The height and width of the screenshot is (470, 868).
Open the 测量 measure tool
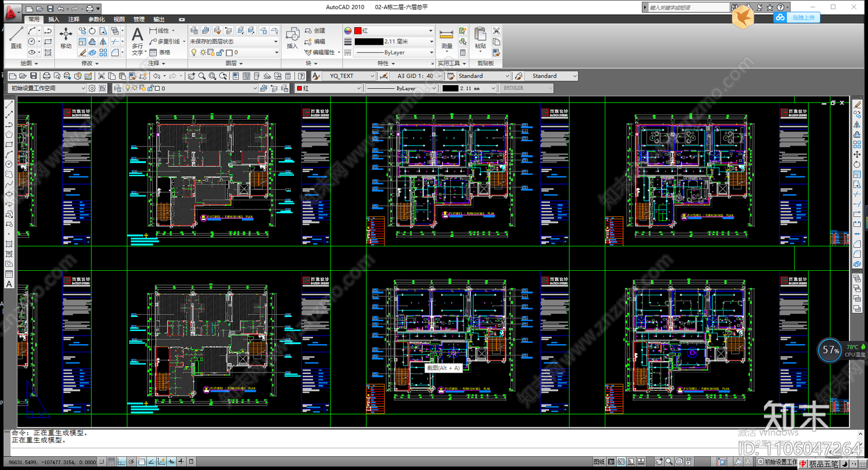(446, 38)
